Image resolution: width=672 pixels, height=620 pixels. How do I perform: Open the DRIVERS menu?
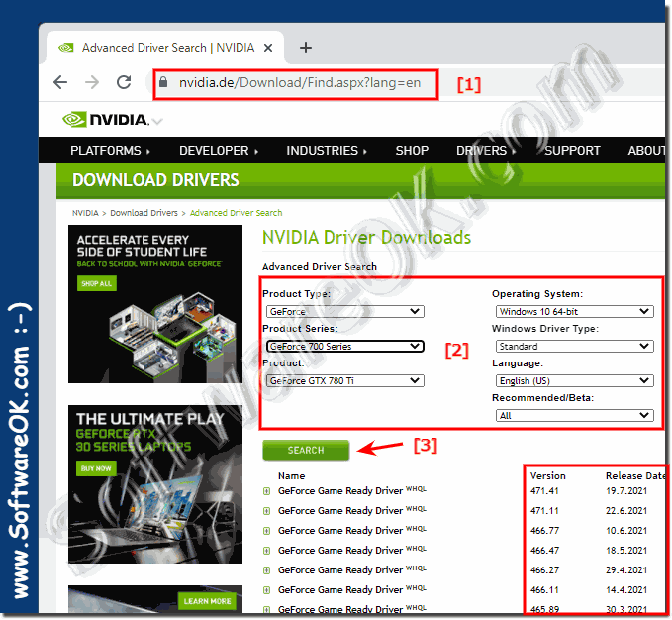click(x=486, y=151)
